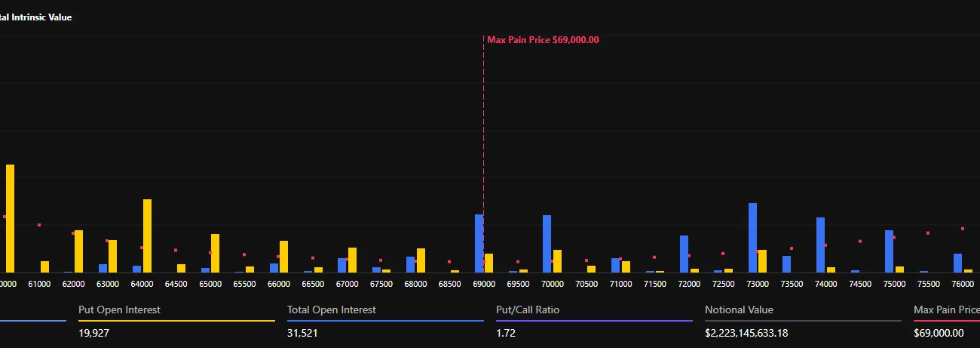Click the blue call bar at 75000

(889, 251)
